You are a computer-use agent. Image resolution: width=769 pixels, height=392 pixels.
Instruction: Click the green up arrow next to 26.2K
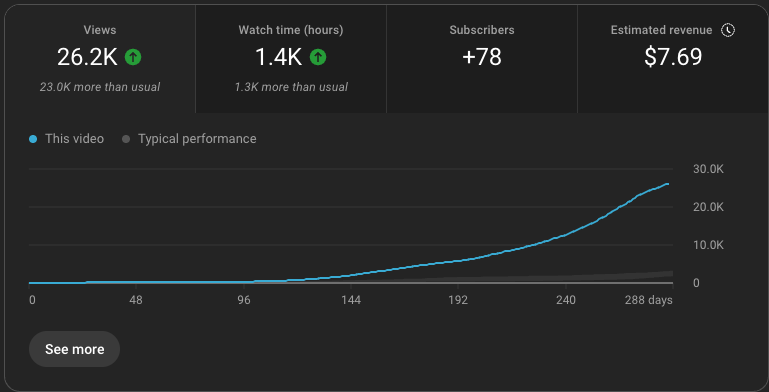click(x=133, y=57)
